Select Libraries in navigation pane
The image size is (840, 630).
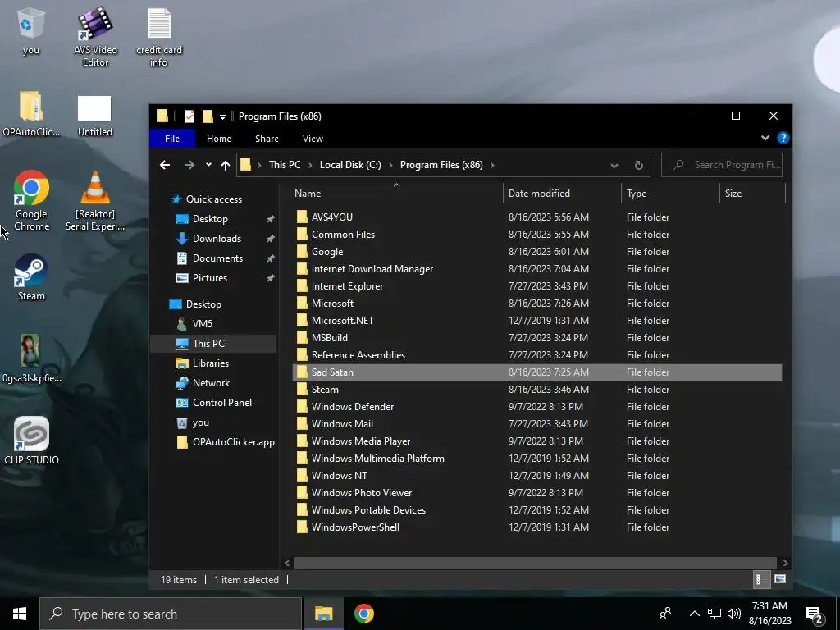click(x=203, y=363)
